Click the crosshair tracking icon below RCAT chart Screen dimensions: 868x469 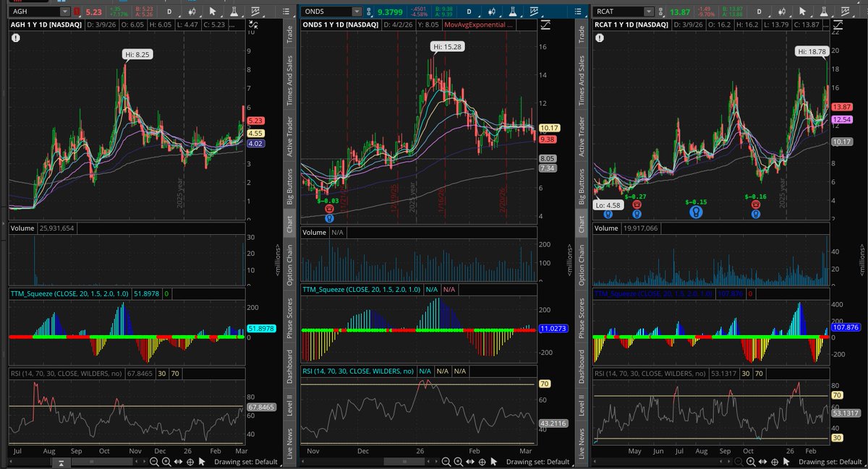click(775, 462)
